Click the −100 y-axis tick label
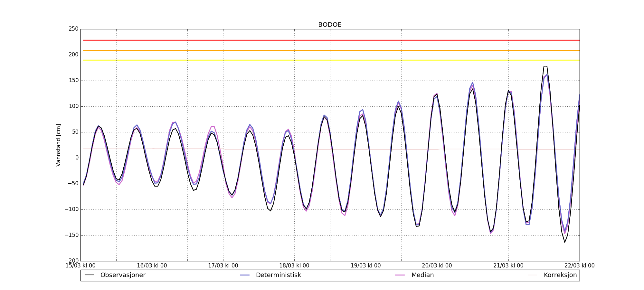644x290 pixels. (x=71, y=209)
